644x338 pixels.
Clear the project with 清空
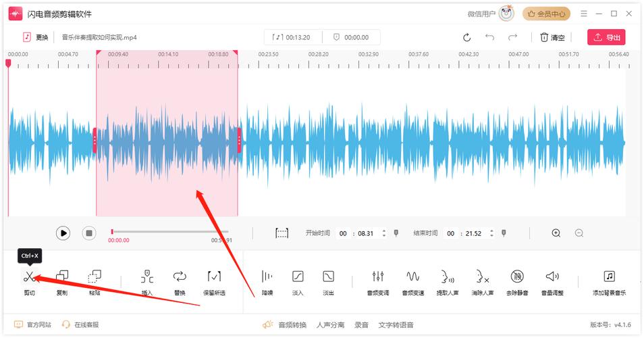point(552,37)
